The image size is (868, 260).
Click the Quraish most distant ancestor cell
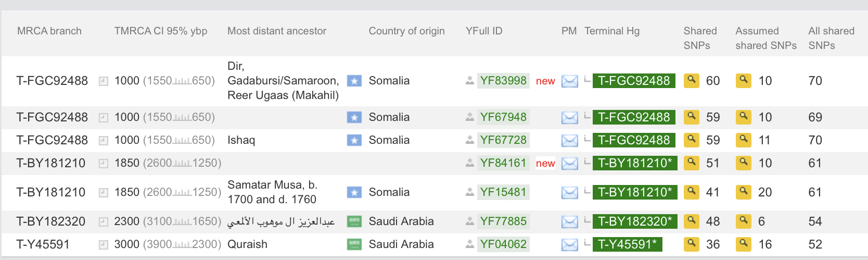(x=247, y=244)
